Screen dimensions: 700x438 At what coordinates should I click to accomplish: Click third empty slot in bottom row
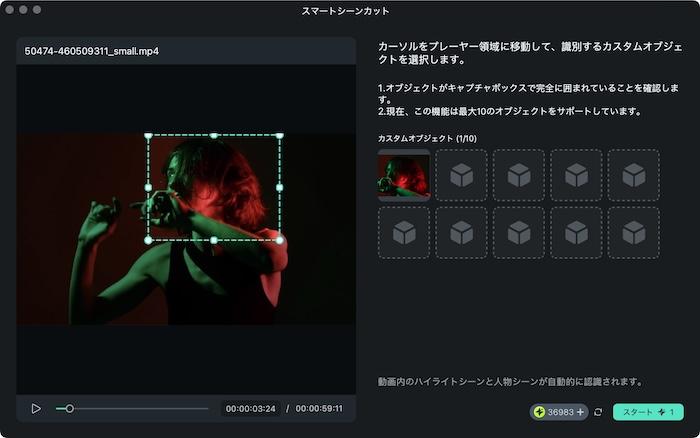519,233
